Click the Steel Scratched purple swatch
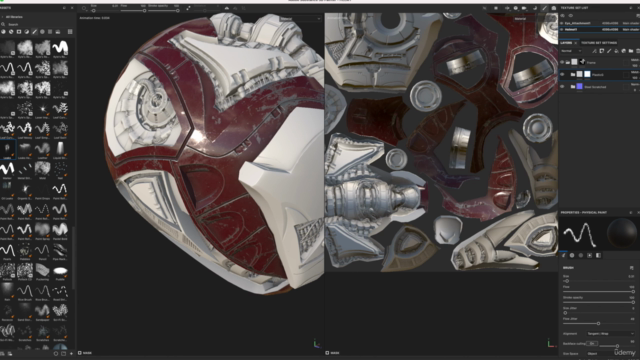The image size is (640, 360). (579, 87)
